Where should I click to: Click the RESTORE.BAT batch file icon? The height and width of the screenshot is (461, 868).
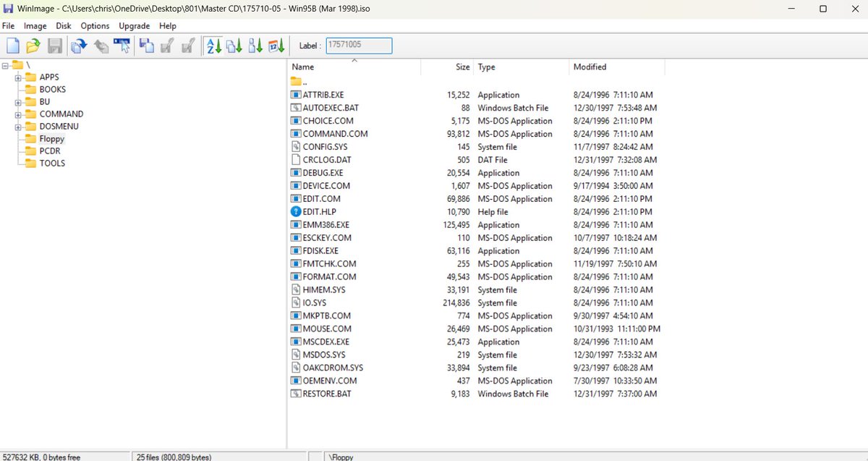click(x=296, y=394)
